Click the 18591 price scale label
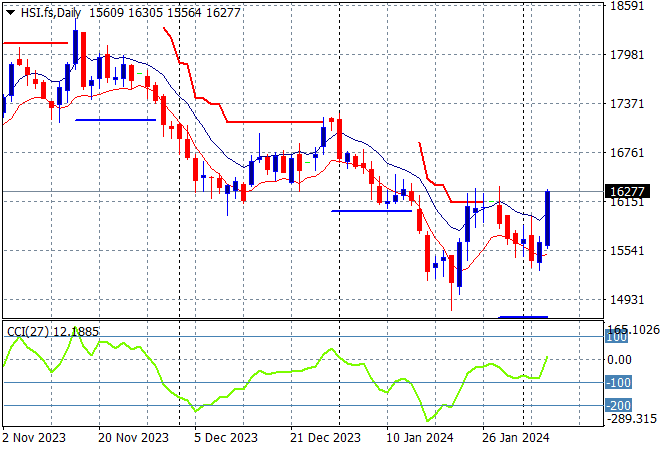 pos(626,6)
